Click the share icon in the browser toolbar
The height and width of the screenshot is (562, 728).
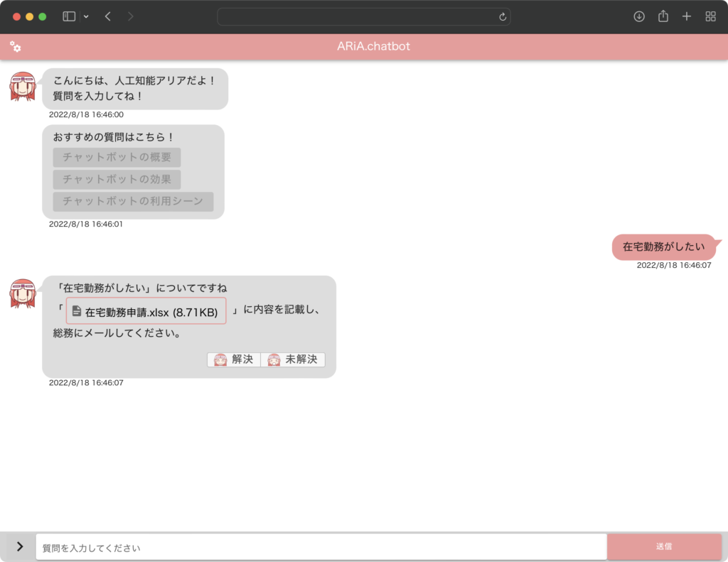663,16
